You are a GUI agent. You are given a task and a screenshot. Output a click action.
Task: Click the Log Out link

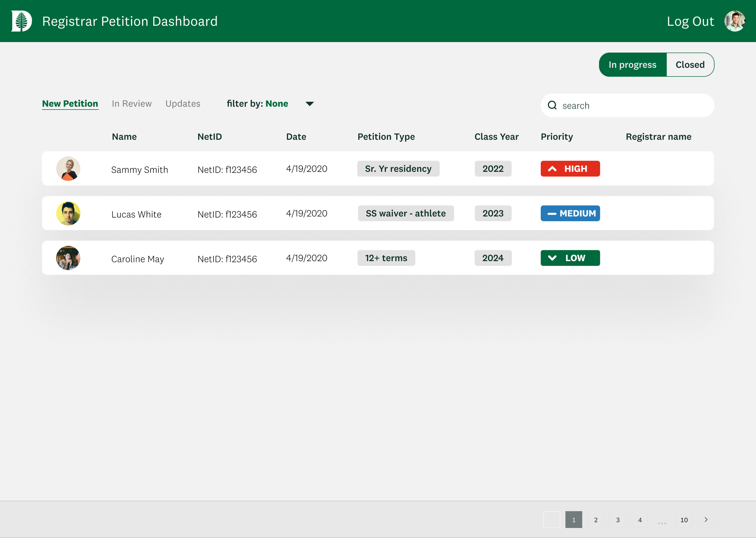690,21
